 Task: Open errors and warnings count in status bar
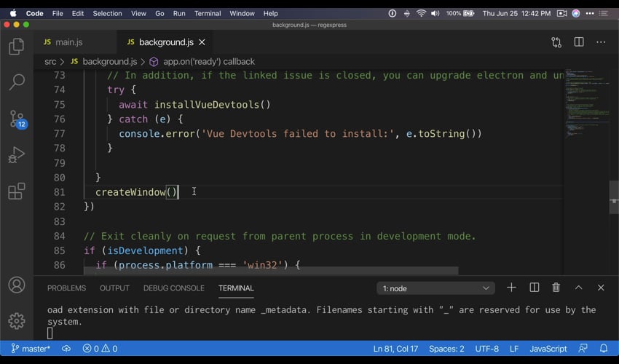point(100,349)
